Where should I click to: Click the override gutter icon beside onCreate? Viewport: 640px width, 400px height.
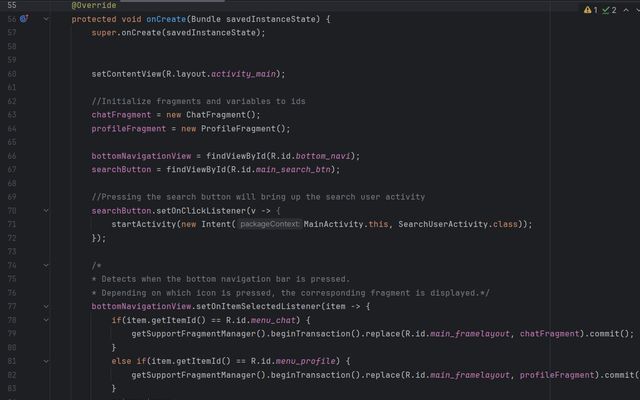(x=24, y=18)
